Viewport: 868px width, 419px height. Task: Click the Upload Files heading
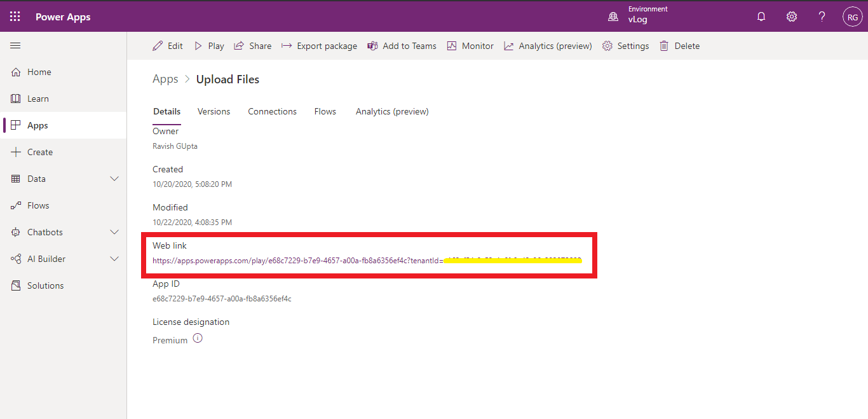click(227, 79)
